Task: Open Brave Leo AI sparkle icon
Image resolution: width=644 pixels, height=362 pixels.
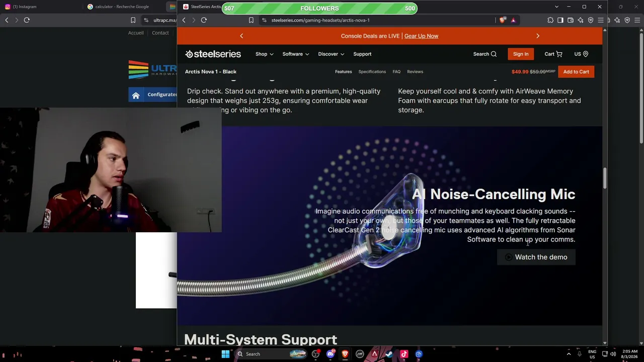Action: pos(581,20)
